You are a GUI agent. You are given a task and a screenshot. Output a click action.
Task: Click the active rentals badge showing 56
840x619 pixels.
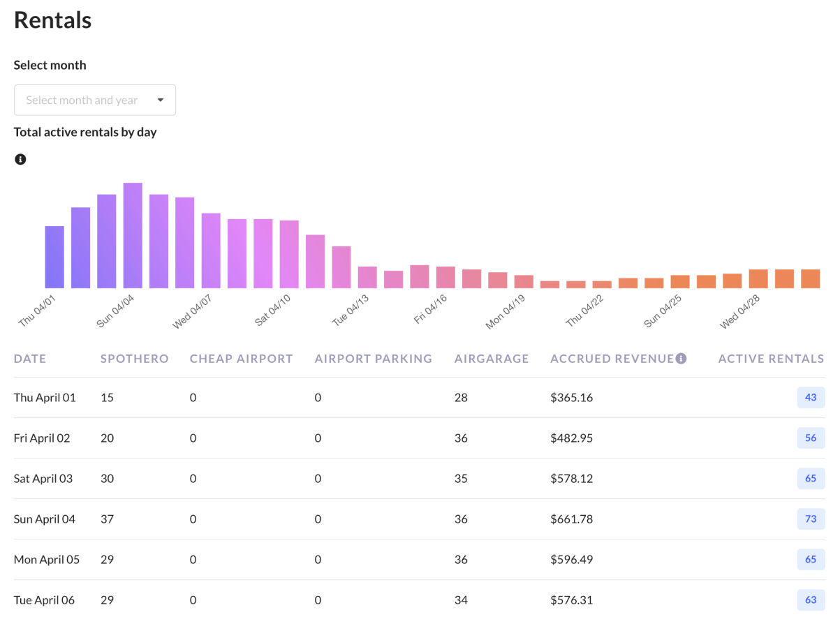[811, 438]
